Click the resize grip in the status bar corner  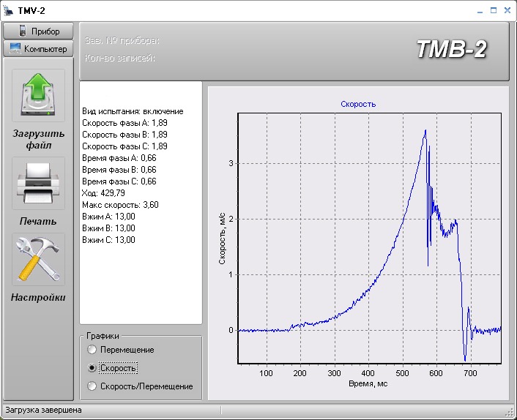tap(510, 413)
